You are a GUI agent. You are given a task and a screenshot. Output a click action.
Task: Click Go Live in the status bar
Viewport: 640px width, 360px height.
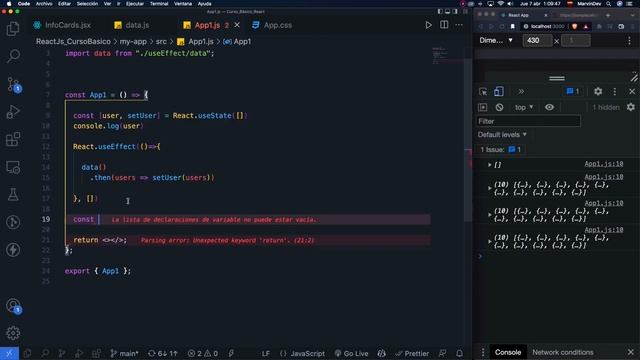[351, 353]
